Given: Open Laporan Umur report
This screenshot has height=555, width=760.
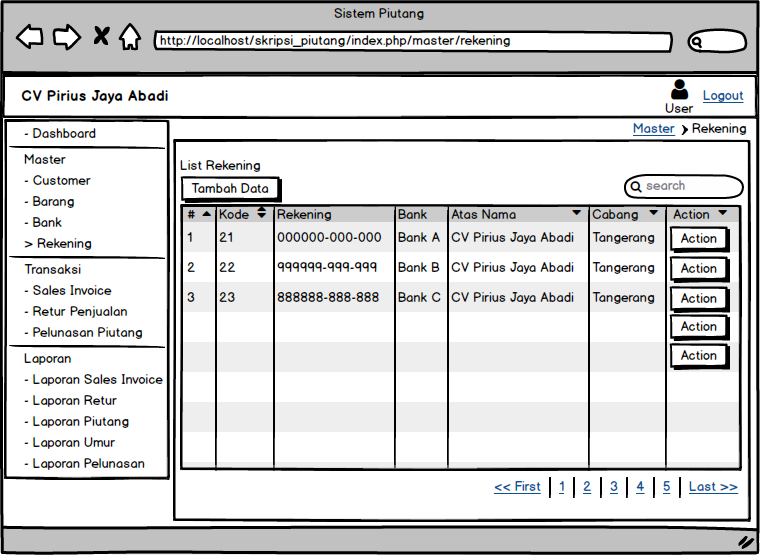Looking at the screenshot, I should (x=70, y=443).
